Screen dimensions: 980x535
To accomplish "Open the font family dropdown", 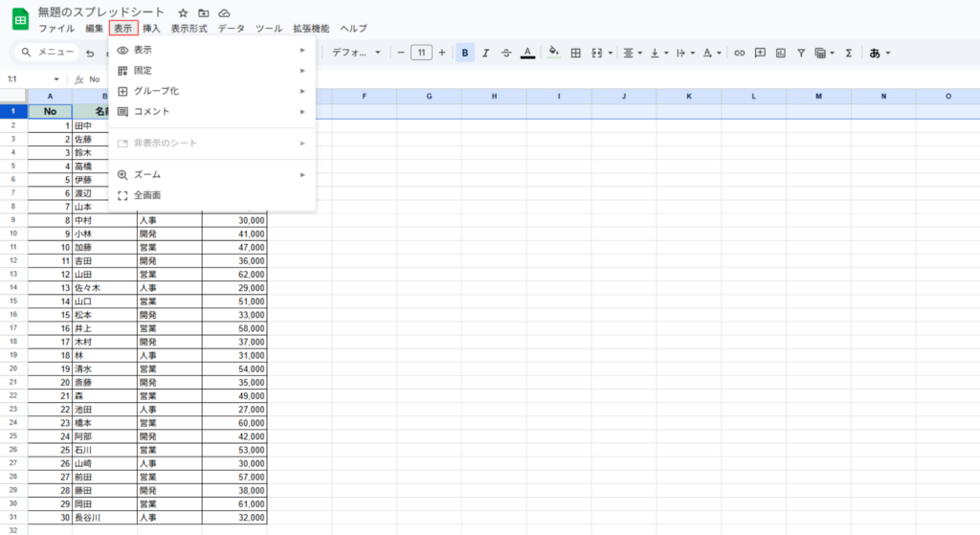I will pos(356,53).
